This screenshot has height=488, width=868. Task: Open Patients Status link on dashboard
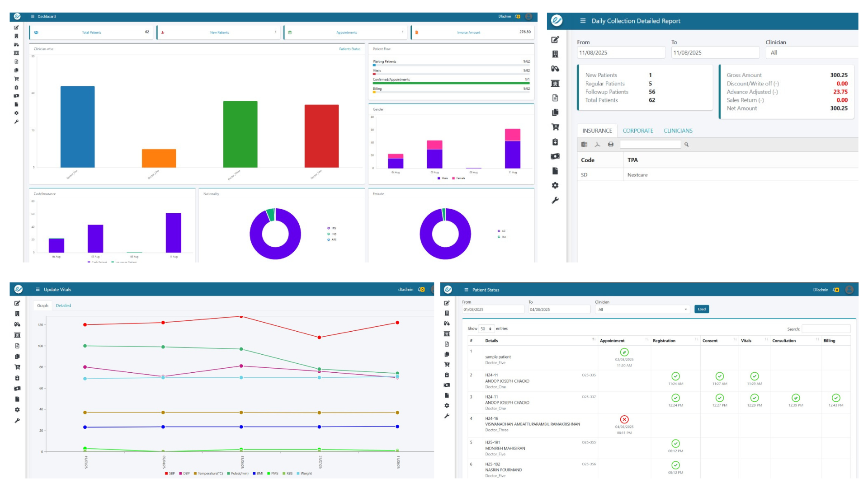pos(349,49)
